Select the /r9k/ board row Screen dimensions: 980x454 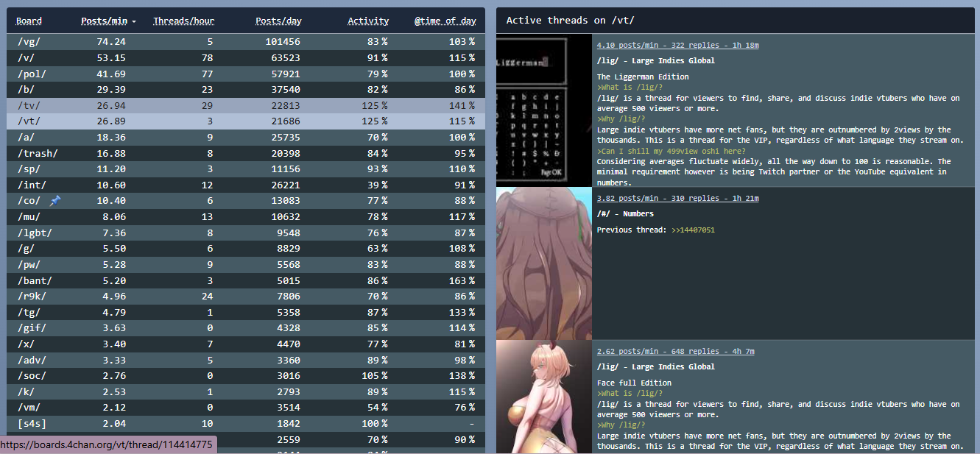click(246, 297)
